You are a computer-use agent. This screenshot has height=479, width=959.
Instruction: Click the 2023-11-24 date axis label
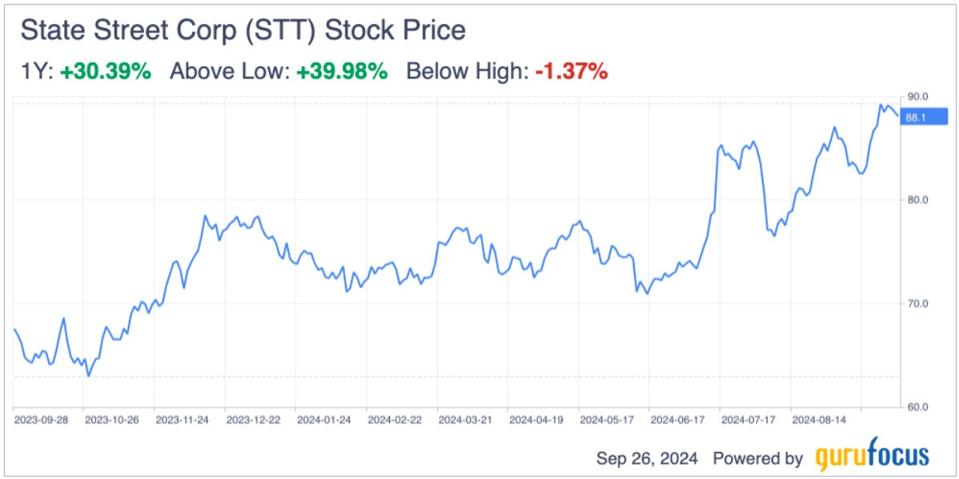(x=183, y=419)
